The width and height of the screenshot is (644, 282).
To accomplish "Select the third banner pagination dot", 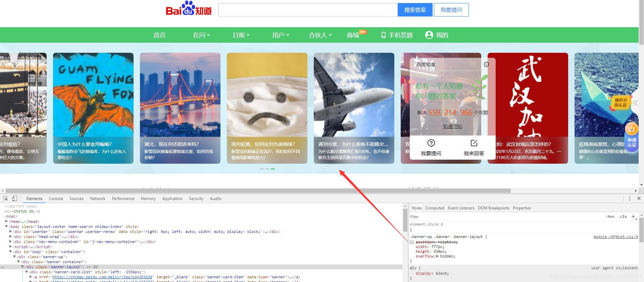I will (273, 169).
